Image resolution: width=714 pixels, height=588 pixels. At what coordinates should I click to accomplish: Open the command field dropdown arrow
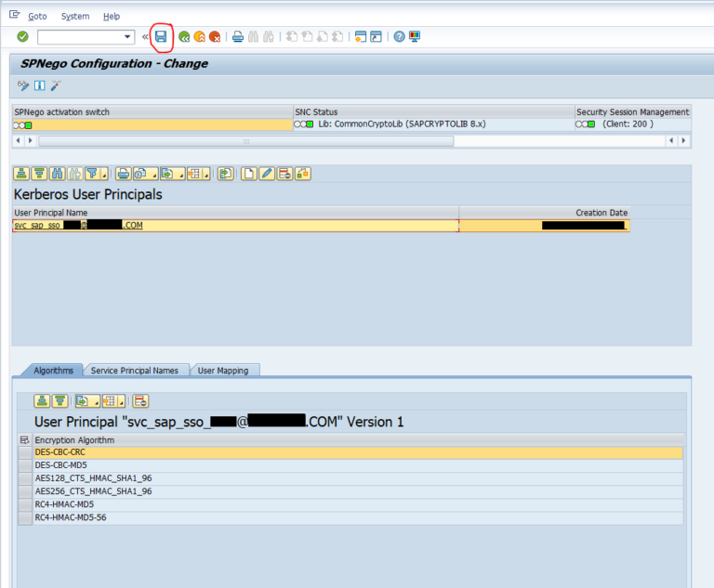coord(127,36)
